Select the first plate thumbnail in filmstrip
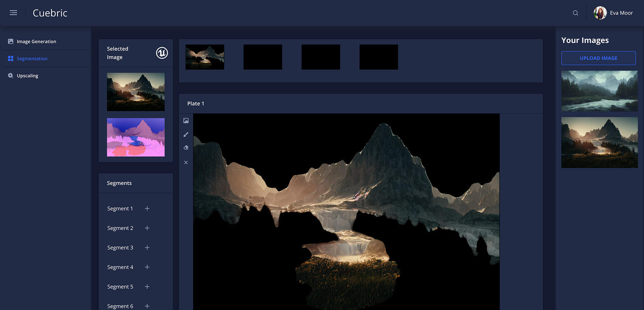The width and height of the screenshot is (644, 310). [205, 57]
